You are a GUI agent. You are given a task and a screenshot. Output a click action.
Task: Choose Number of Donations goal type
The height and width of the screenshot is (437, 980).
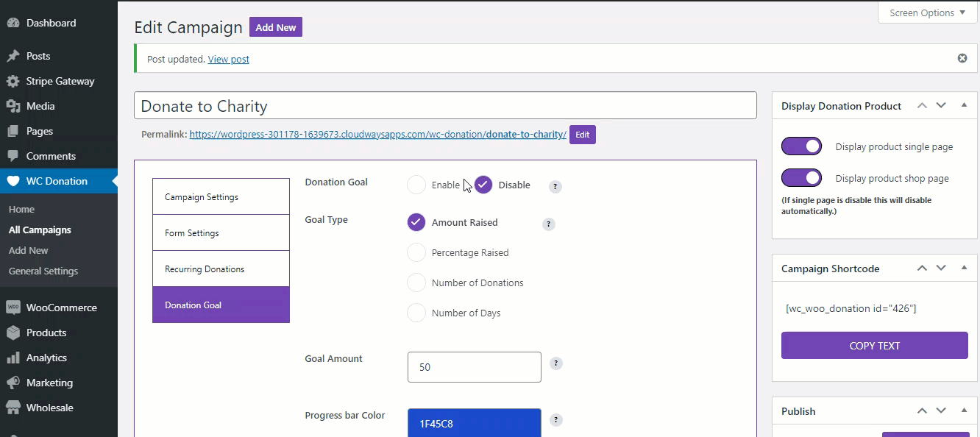point(416,283)
